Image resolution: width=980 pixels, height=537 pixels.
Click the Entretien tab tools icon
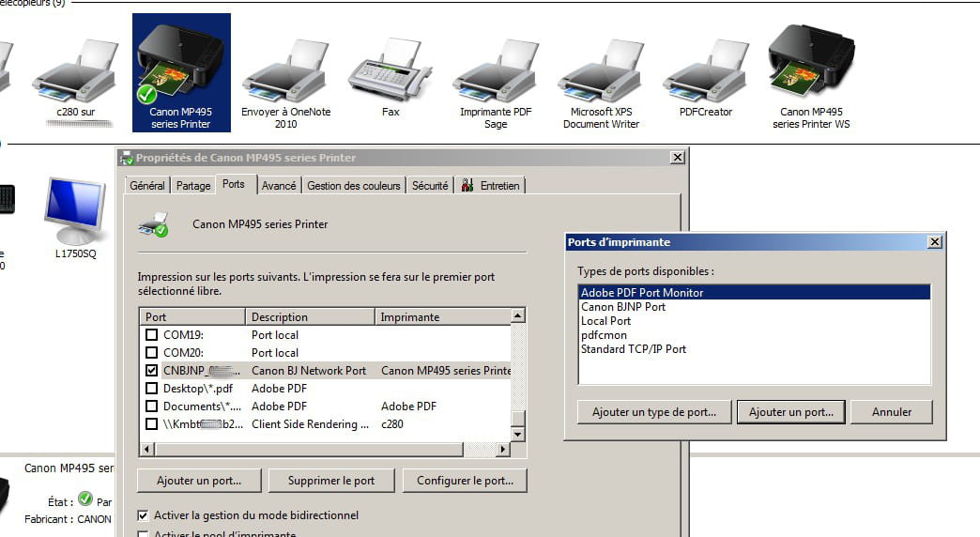467,185
